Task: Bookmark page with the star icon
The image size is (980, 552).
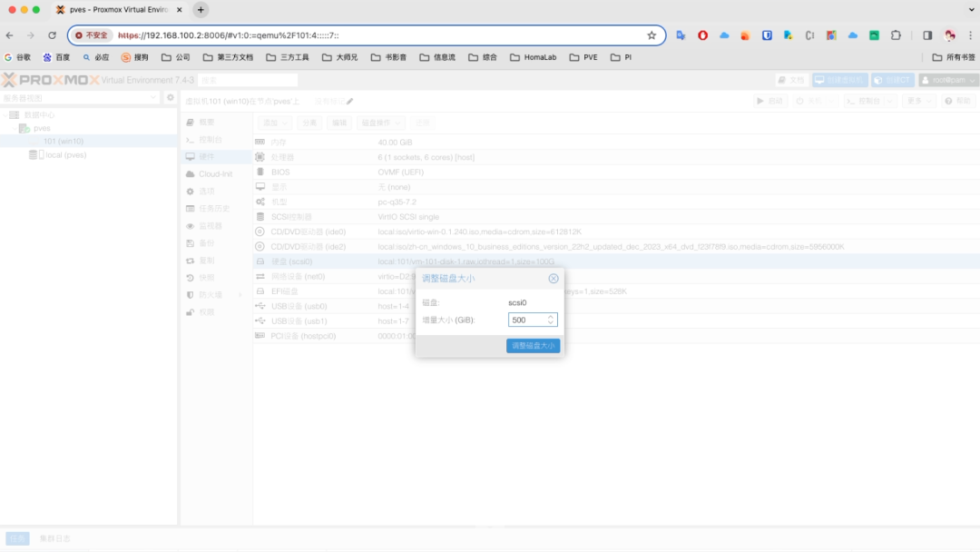Action: (652, 35)
